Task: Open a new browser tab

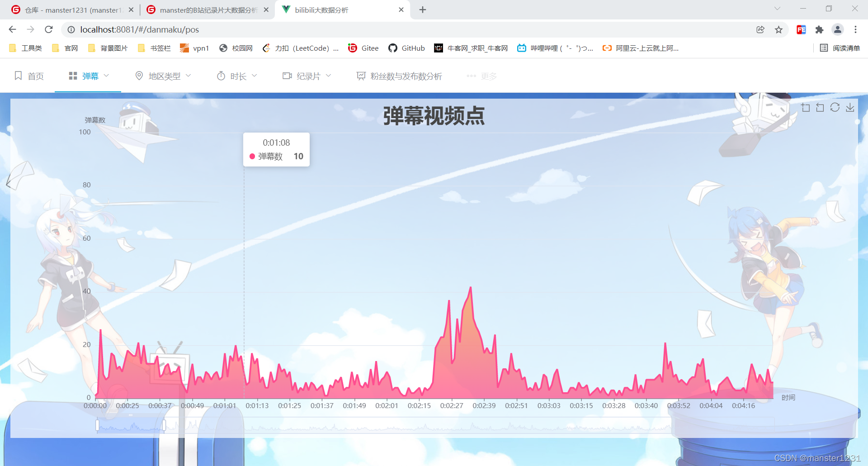Action: tap(423, 10)
